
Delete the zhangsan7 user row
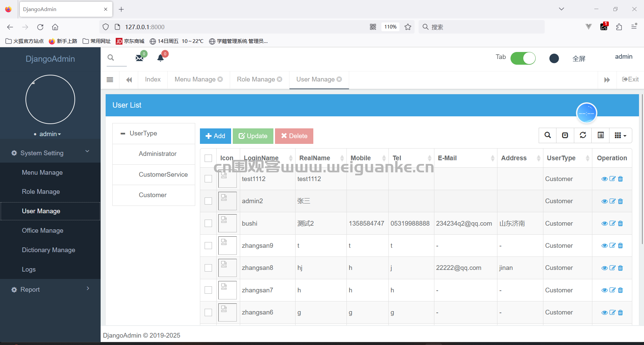[621, 290]
